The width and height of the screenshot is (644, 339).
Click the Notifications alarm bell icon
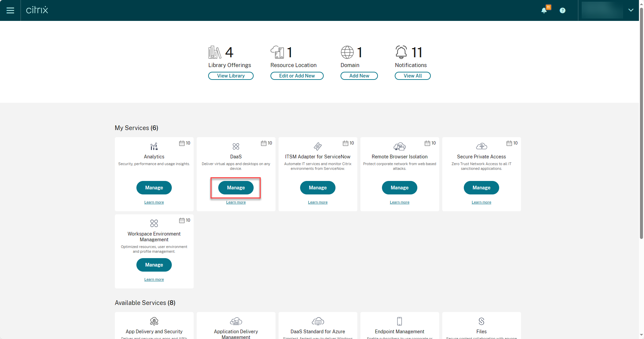[x=401, y=52]
